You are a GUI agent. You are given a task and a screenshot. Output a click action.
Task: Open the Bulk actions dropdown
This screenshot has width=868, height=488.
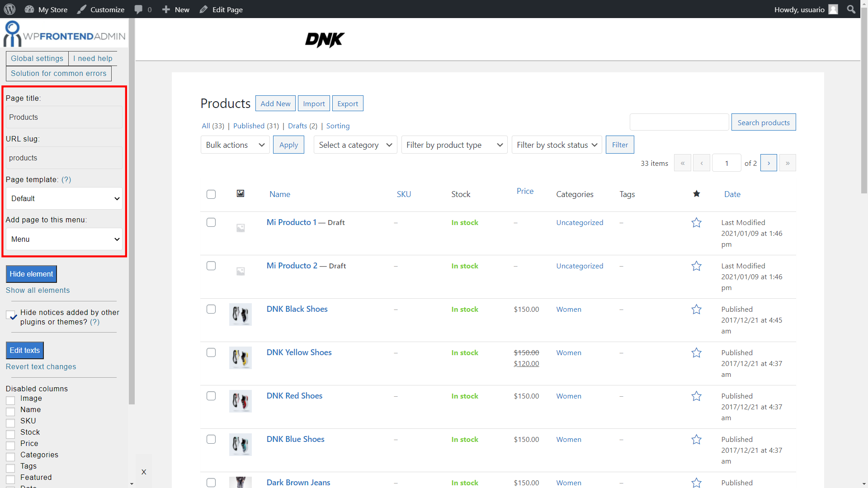[x=235, y=145]
